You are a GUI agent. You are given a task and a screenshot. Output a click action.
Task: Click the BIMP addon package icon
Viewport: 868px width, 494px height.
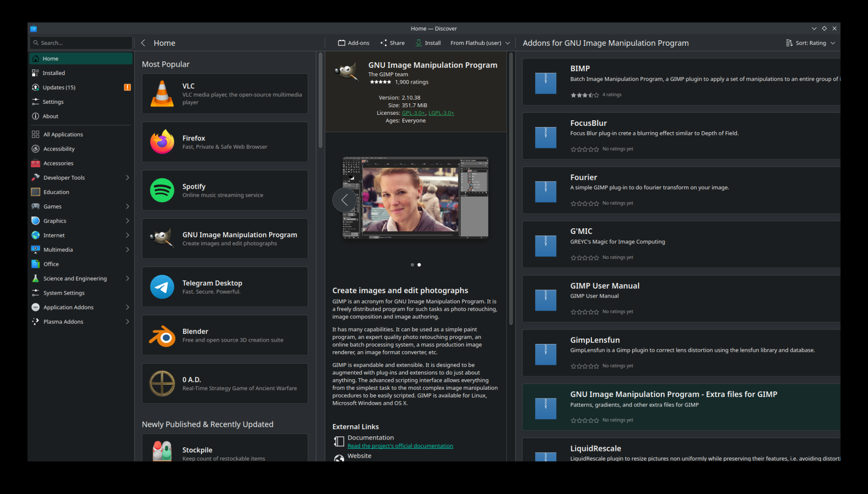(x=546, y=83)
